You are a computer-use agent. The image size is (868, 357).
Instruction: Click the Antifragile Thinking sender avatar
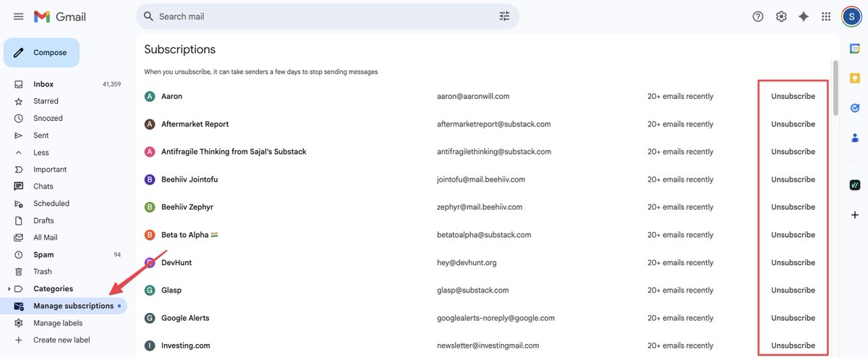click(x=150, y=152)
